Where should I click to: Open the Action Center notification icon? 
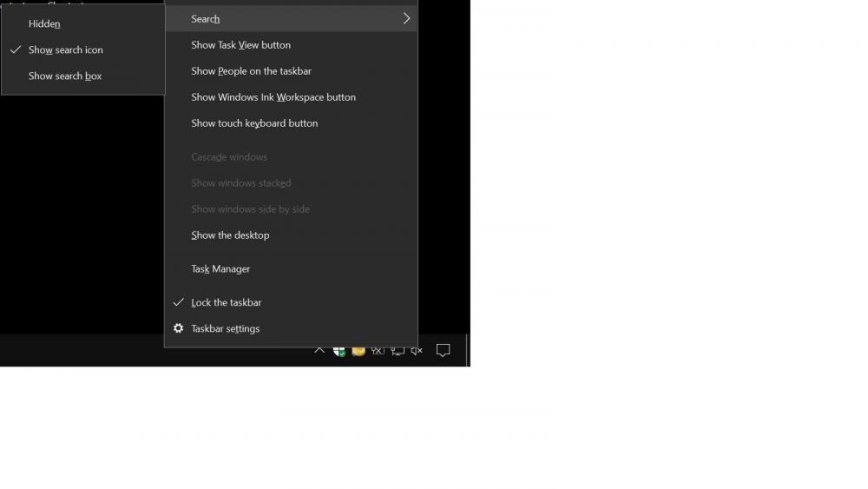click(443, 351)
